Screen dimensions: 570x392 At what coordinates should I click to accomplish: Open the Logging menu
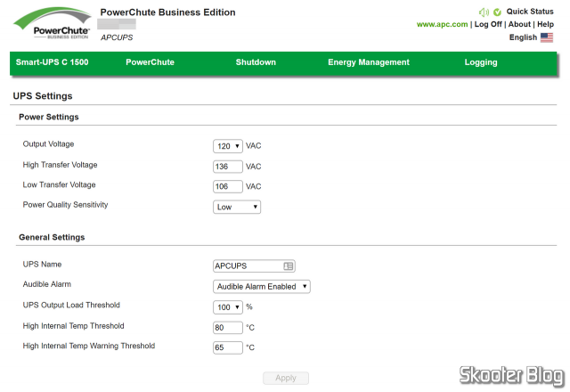click(481, 62)
